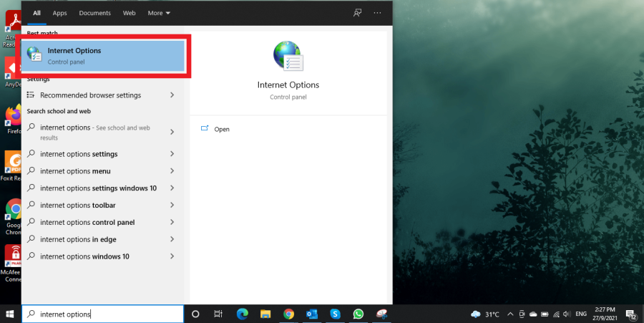
Task: Click the taskbar search input box
Action: (107, 314)
